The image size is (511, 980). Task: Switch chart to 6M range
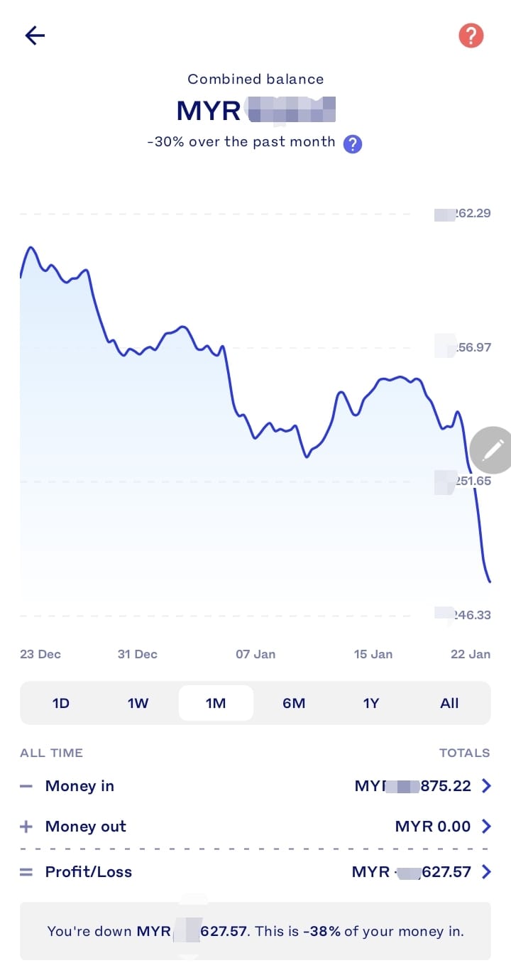(294, 703)
